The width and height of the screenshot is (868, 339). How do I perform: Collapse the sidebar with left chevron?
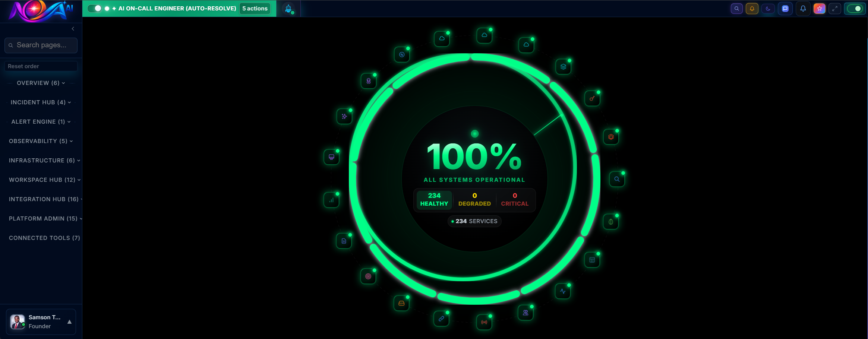pyautogui.click(x=73, y=29)
